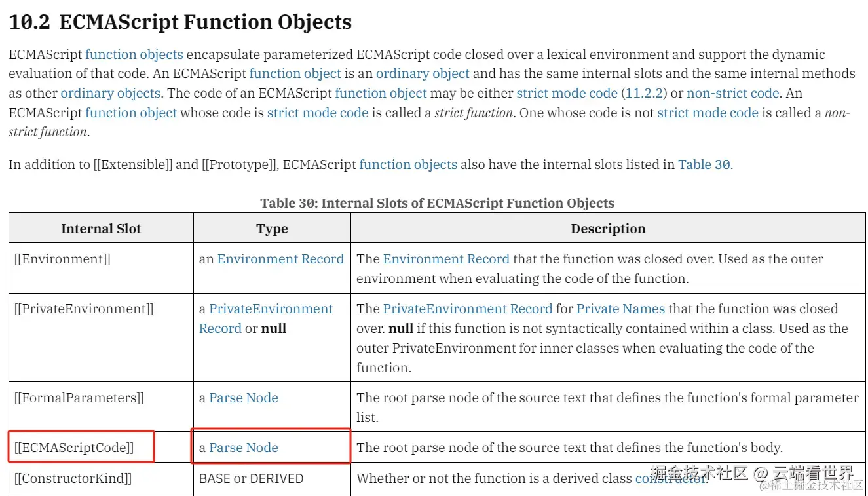Click the 'ordinary object' link
The height and width of the screenshot is (496, 868).
click(423, 73)
